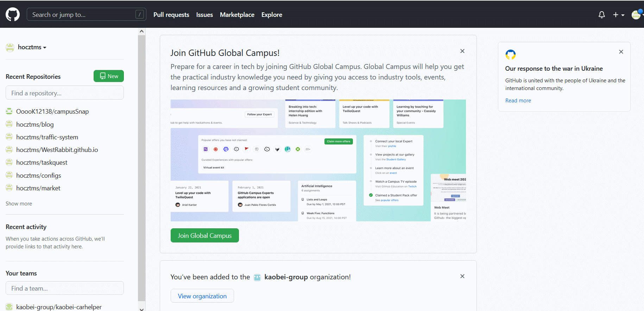This screenshot has height=311, width=644.
Task: Click the kaobei-group organization avatar icon
Action: point(257,277)
